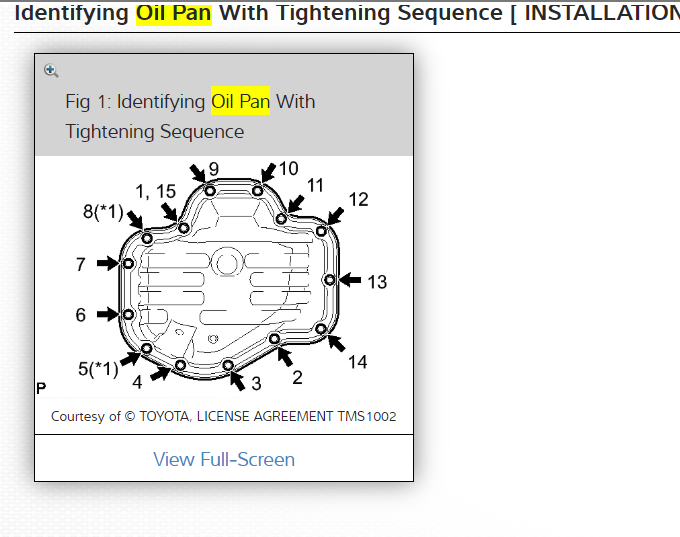Image resolution: width=680 pixels, height=537 pixels.
Task: Click the arrow beside bolt label 7
Action: (x=108, y=263)
